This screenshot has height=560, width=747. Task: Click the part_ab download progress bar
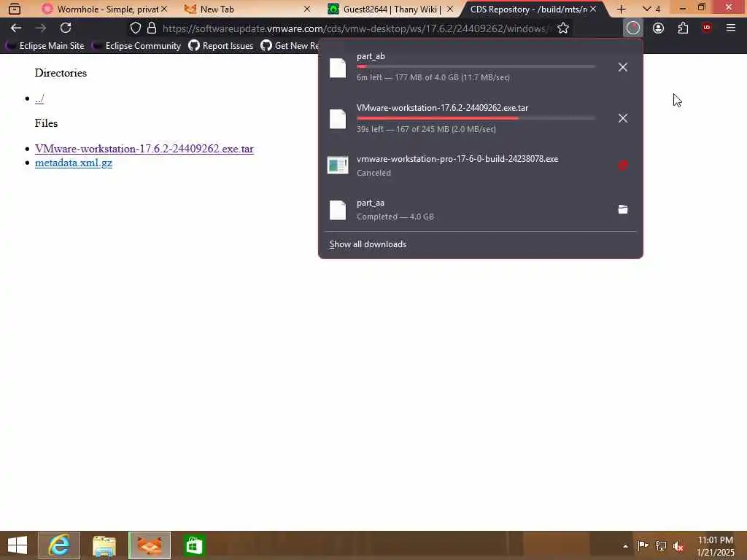pyautogui.click(x=476, y=66)
